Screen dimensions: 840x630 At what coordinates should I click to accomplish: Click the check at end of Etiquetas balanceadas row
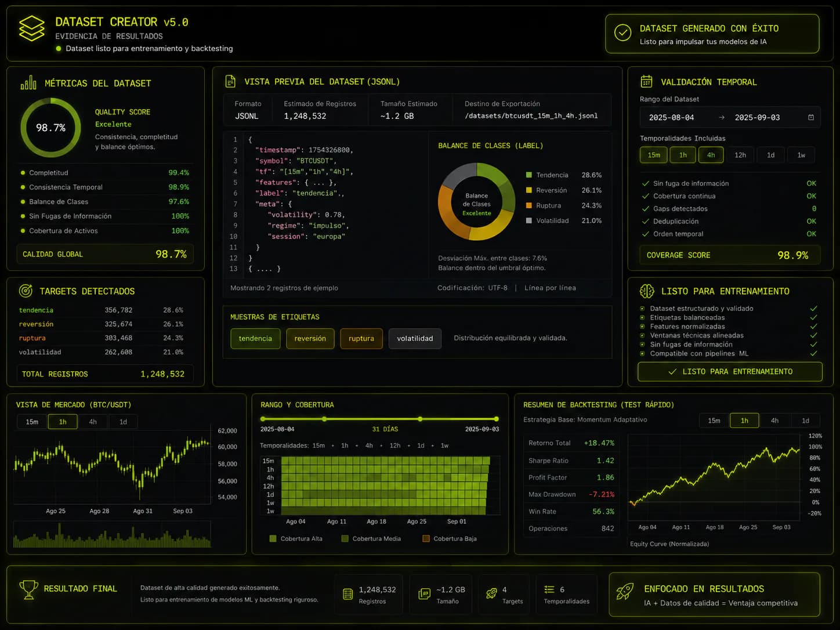click(813, 317)
